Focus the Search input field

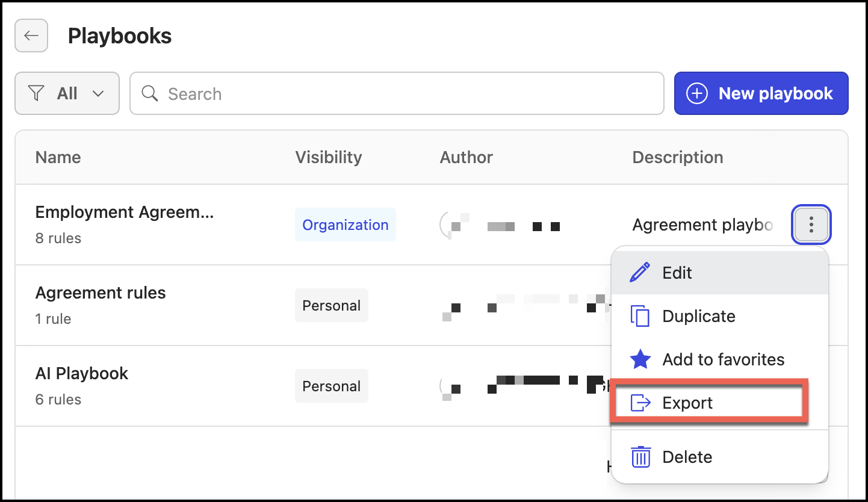click(x=397, y=93)
